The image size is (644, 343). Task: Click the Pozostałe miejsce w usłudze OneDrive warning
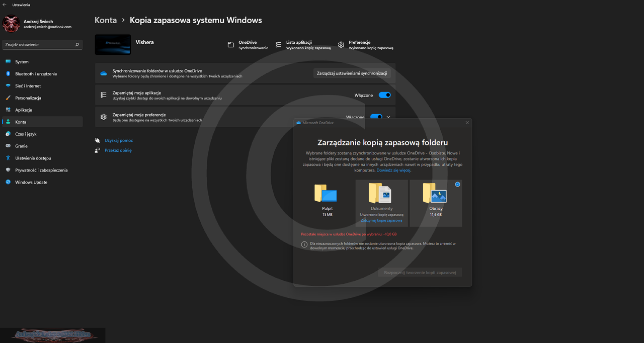[349, 234]
